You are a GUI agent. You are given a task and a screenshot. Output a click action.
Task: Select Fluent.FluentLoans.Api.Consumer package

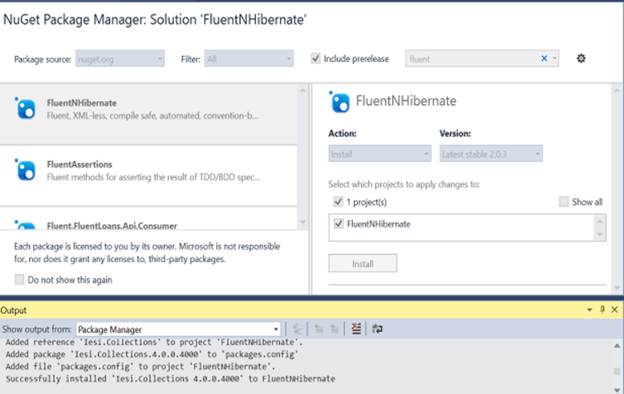coord(112,226)
